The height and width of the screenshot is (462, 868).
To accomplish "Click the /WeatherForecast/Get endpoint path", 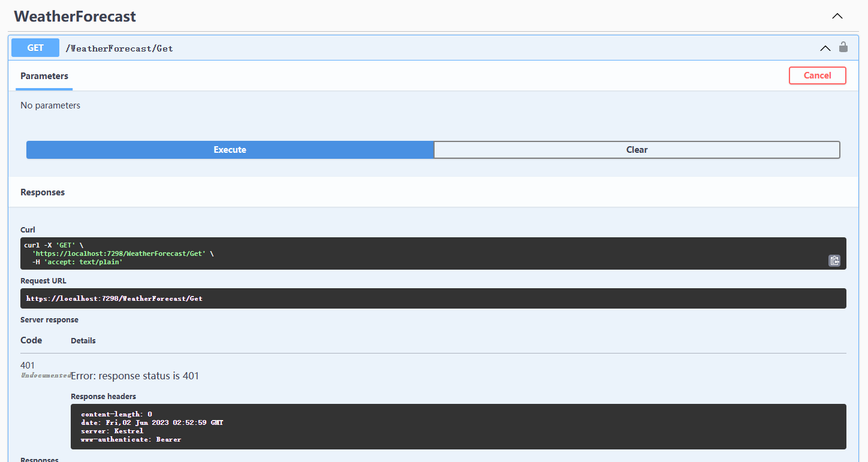I will (119, 49).
